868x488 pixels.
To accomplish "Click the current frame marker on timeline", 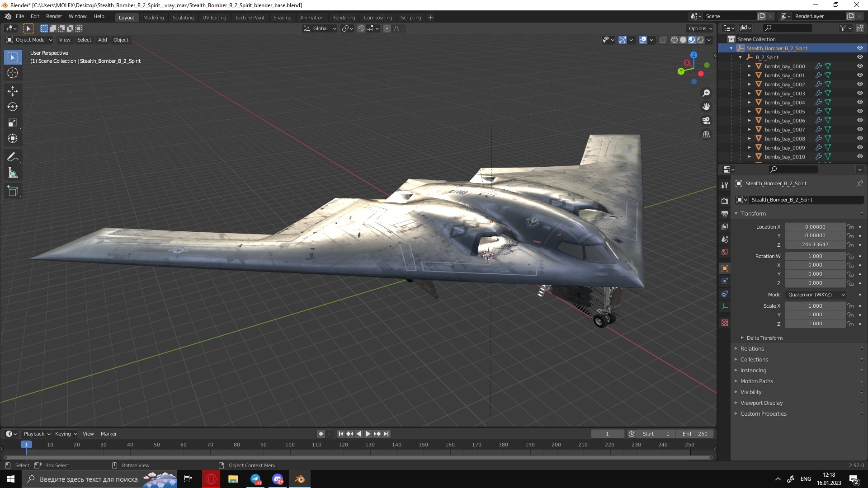I will pos(26,445).
